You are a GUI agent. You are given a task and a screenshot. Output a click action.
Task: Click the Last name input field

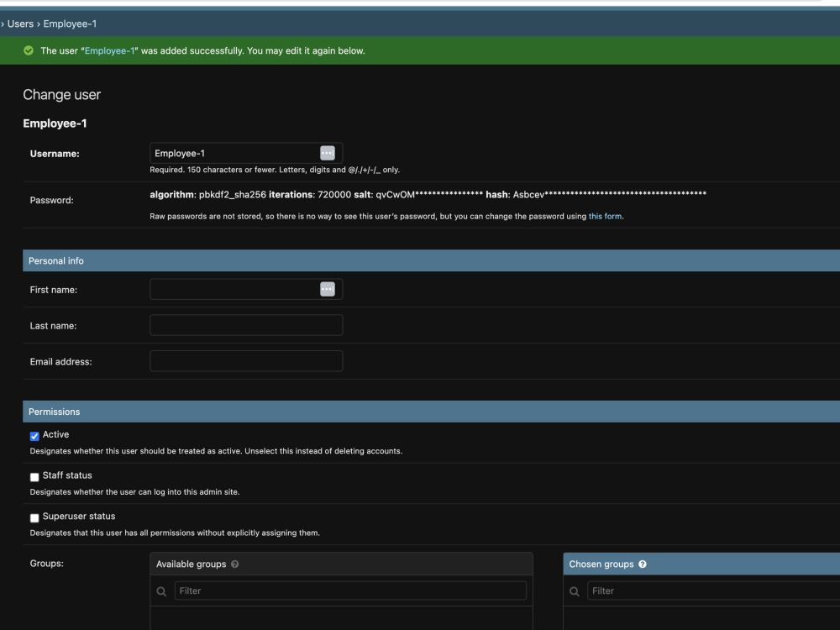(x=246, y=325)
